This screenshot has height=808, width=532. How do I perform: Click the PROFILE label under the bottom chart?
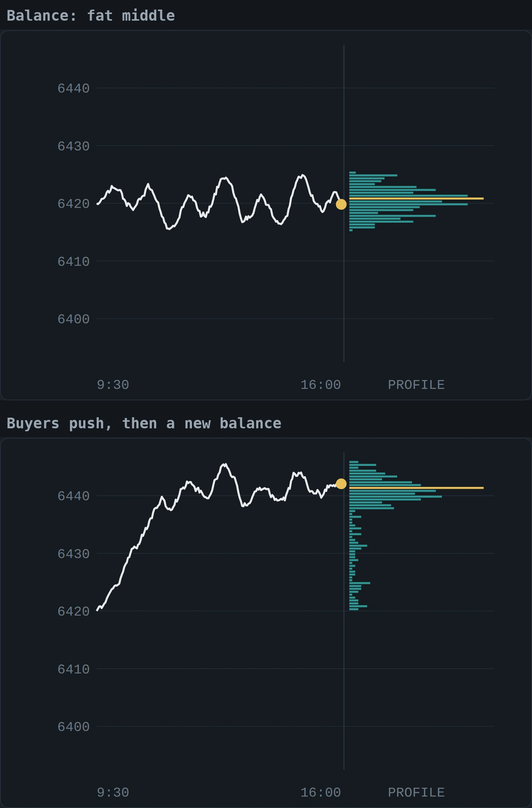[x=416, y=793]
